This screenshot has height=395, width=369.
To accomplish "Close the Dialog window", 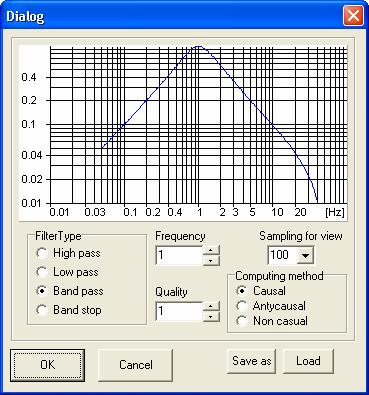I will pos(353,16).
